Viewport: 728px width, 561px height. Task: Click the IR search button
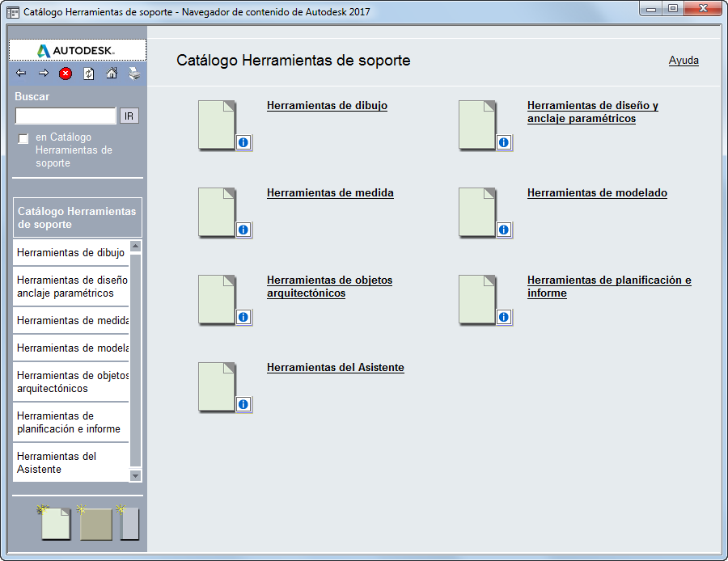click(x=129, y=116)
